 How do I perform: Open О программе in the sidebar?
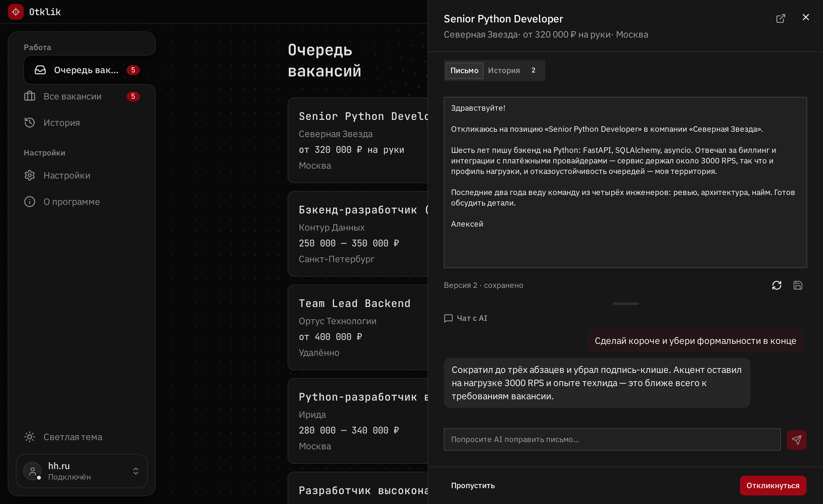[82, 202]
